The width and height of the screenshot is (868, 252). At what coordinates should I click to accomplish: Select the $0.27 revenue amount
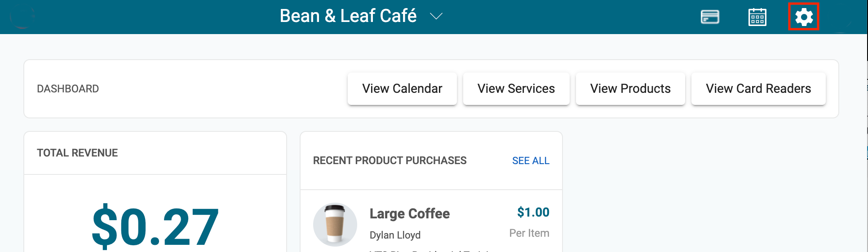155,227
